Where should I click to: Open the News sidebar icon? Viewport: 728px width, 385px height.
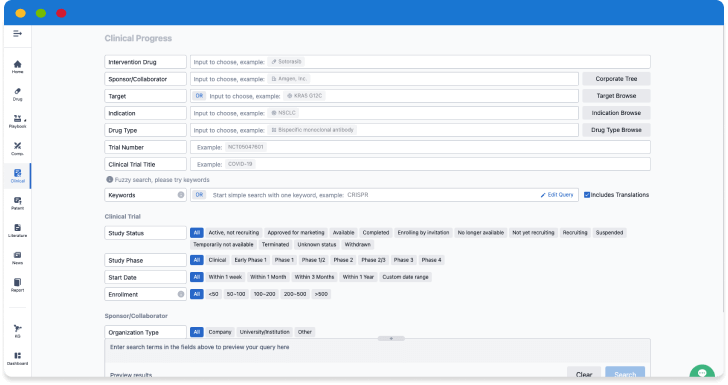[17, 258]
